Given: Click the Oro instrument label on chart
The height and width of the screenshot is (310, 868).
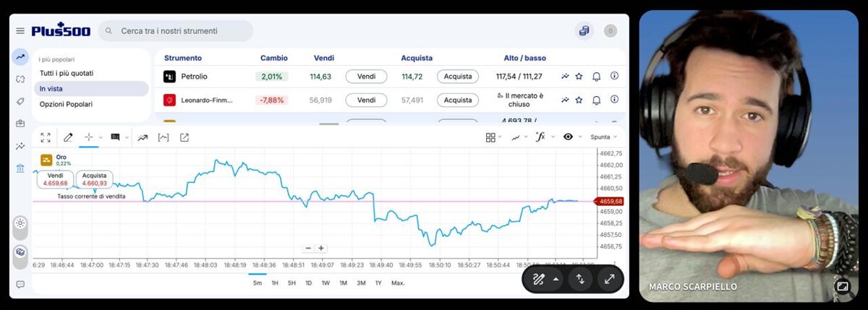Looking at the screenshot, I should pos(61,157).
